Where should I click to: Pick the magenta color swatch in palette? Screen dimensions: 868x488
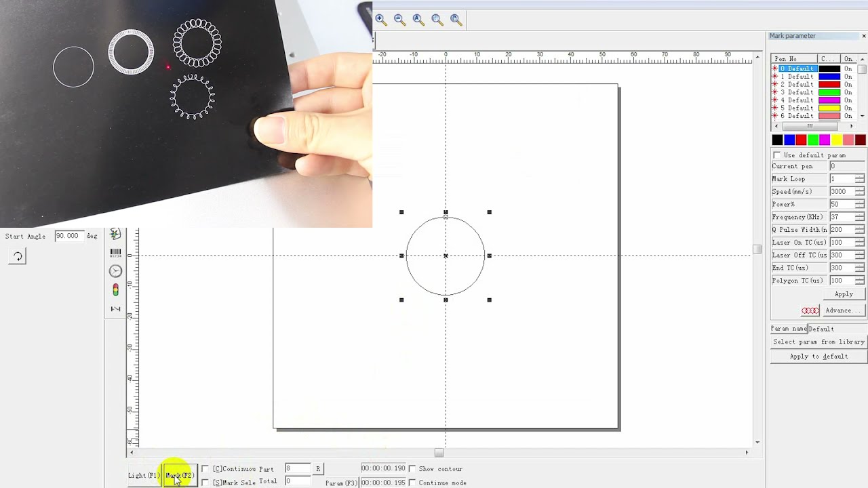pyautogui.click(x=825, y=140)
